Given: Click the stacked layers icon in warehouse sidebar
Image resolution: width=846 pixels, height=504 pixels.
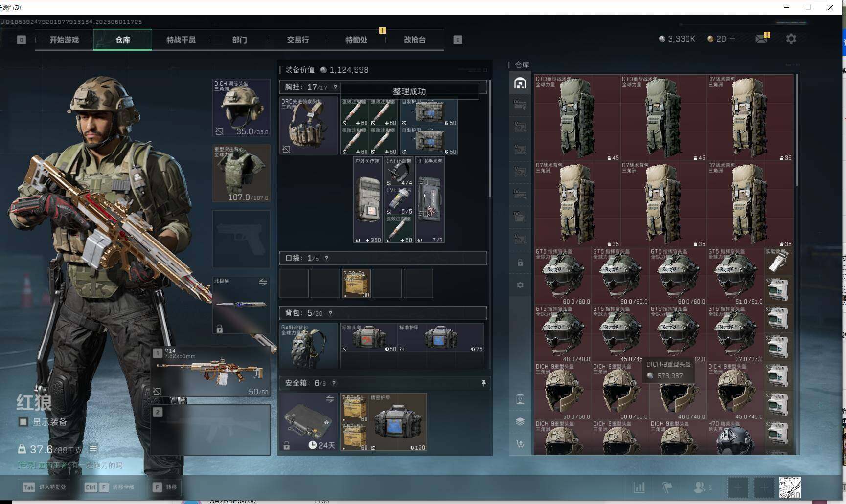Looking at the screenshot, I should tap(520, 421).
